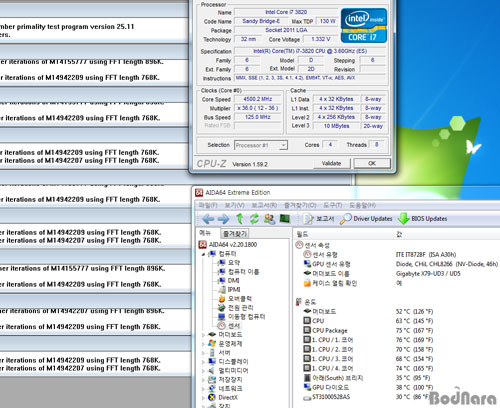Screen dimensions: 500x408
Task: Open the 보고서 report toolbar button
Action: [x=318, y=219]
